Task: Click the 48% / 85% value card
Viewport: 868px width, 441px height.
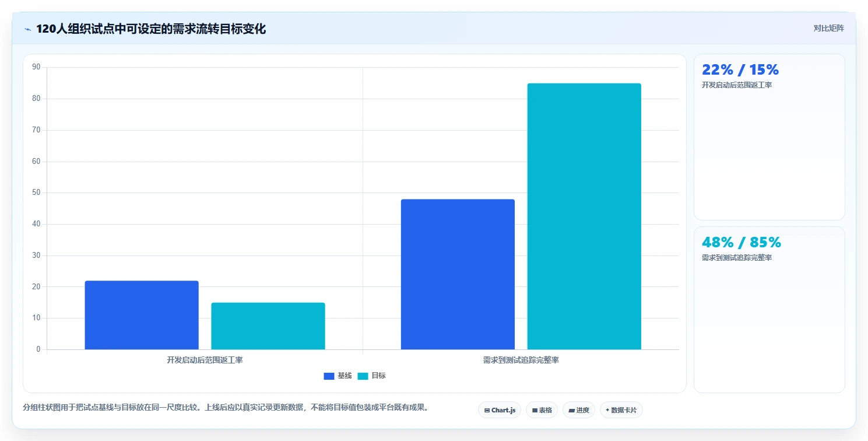Action: click(769, 310)
